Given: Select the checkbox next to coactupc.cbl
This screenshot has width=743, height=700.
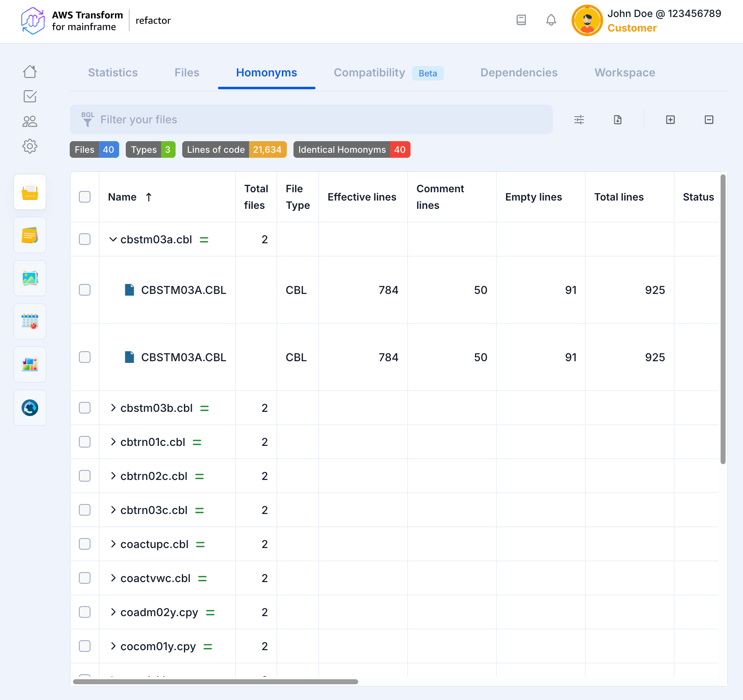Looking at the screenshot, I should click(85, 544).
